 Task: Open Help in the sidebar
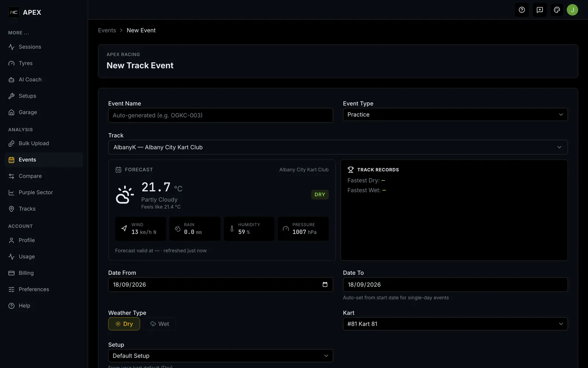point(44,306)
